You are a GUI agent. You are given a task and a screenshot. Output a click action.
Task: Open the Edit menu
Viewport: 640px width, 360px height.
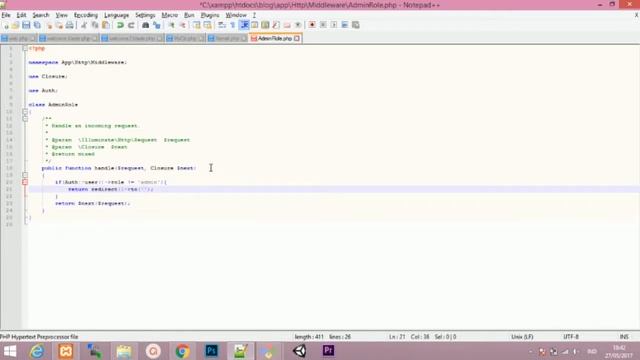[x=21, y=15]
